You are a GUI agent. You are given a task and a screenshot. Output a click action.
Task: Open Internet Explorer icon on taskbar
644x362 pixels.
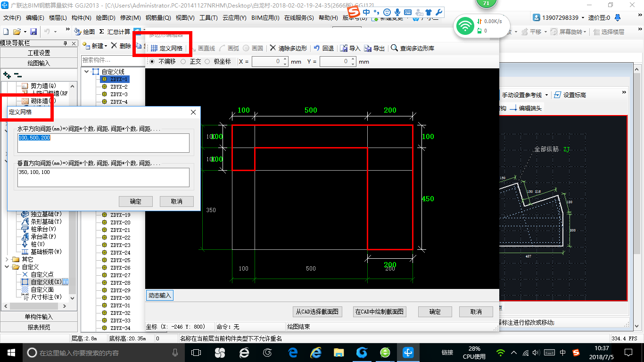pos(315,352)
